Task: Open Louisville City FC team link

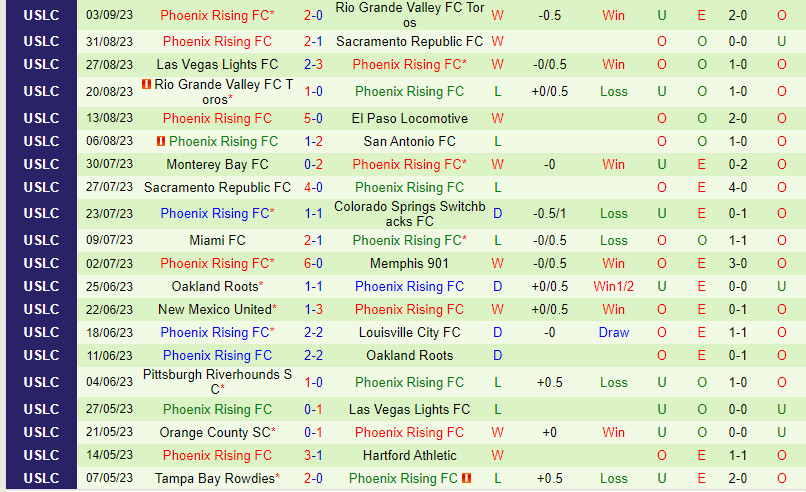Action: click(409, 332)
